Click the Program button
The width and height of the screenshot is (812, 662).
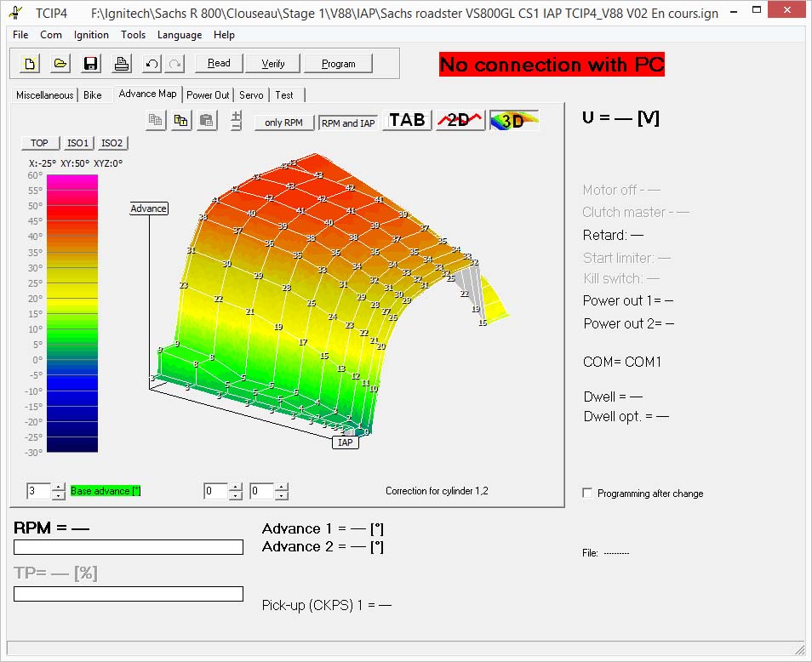coord(338,64)
